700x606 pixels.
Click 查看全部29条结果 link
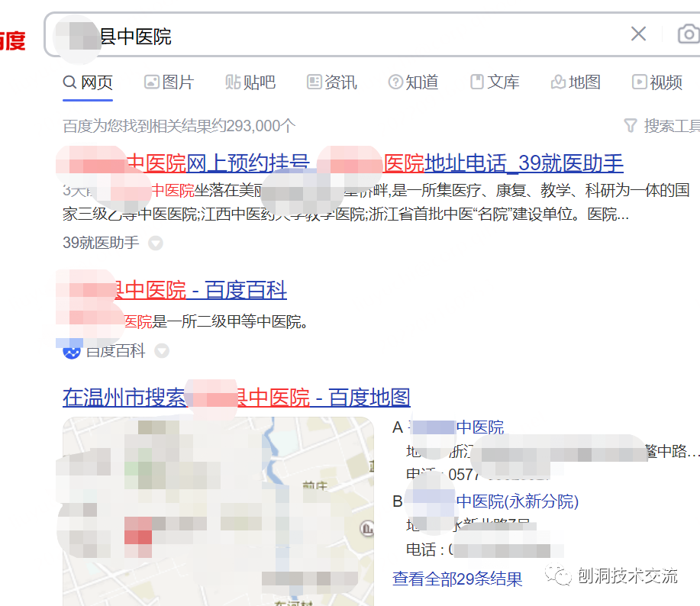pyautogui.click(x=457, y=579)
